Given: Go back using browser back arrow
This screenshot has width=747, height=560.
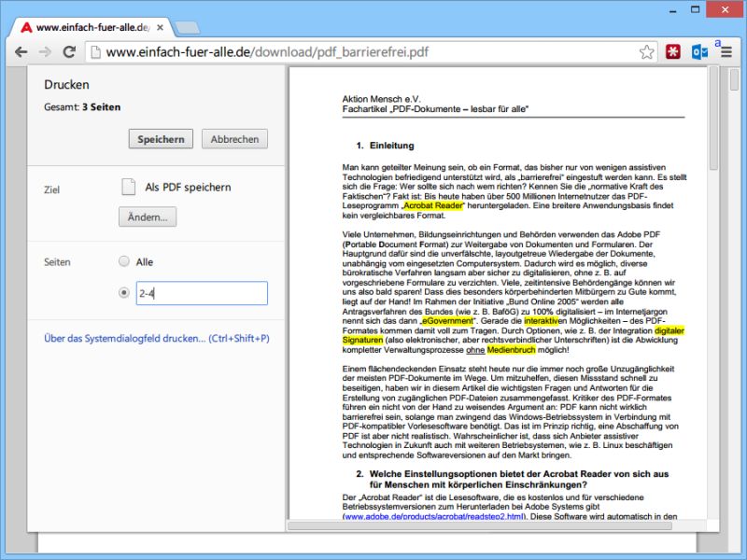Looking at the screenshot, I should pyautogui.click(x=21, y=52).
